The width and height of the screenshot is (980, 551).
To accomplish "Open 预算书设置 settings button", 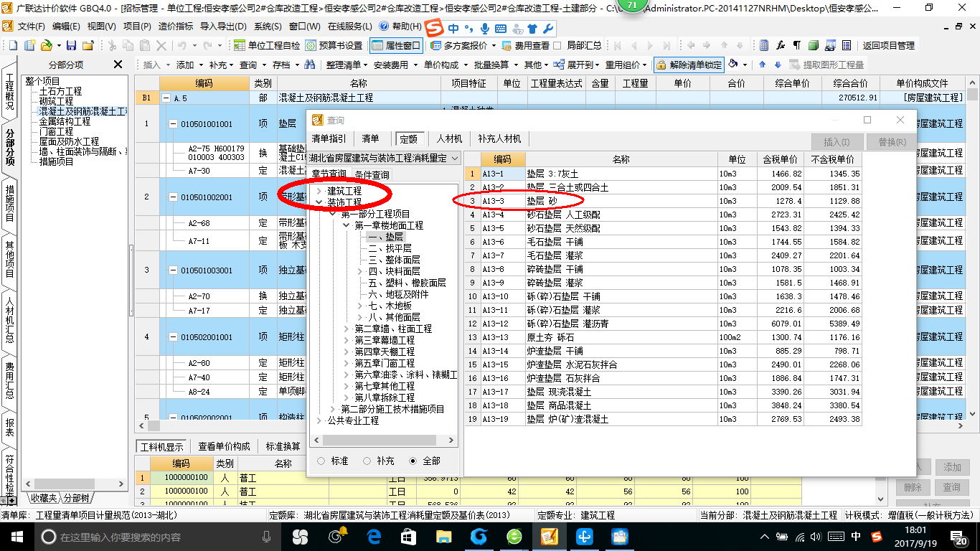I will (334, 45).
